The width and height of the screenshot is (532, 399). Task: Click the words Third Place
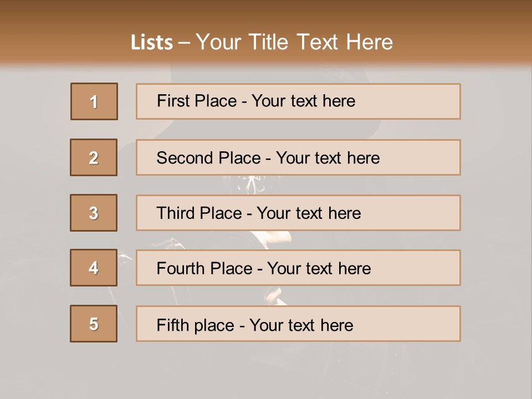pos(199,213)
